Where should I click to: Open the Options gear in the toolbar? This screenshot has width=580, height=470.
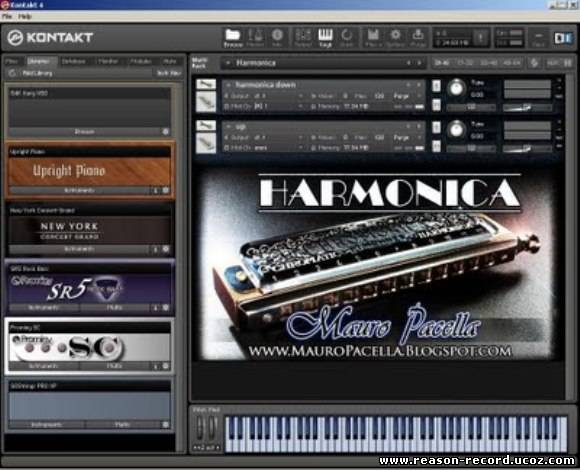[x=395, y=38]
